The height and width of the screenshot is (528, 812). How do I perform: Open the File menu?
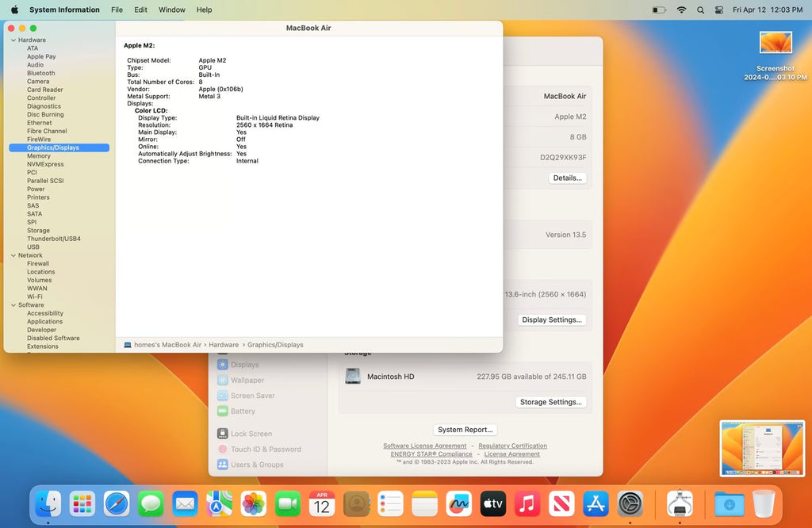click(x=117, y=10)
